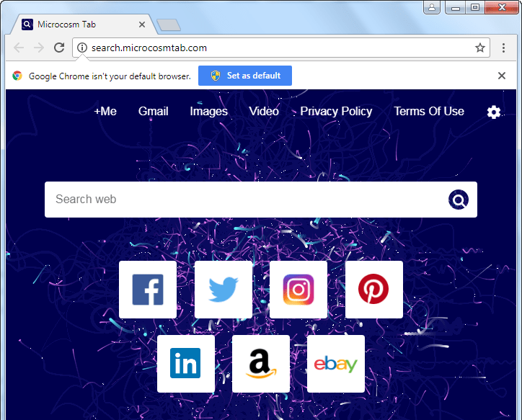
Task: Click the address bar URL search.microcosmtab.com
Action: pyautogui.click(x=149, y=48)
